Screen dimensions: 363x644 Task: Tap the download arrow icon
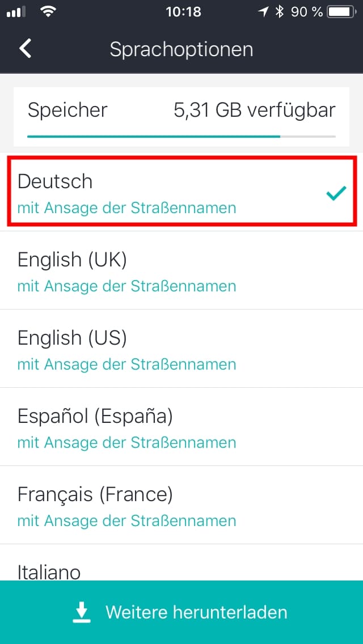click(82, 612)
